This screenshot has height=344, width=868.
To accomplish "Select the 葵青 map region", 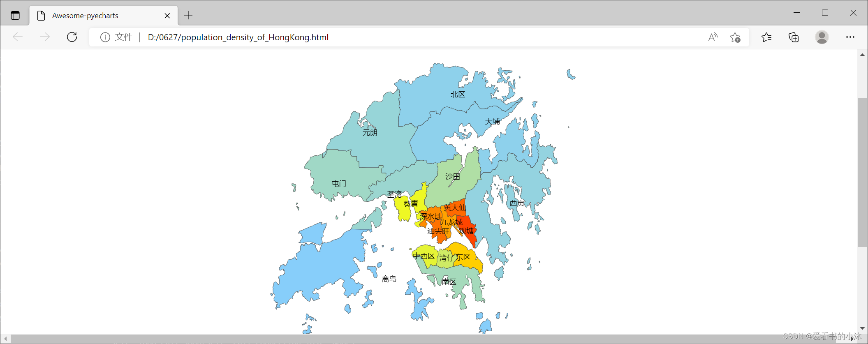I will 411,204.
